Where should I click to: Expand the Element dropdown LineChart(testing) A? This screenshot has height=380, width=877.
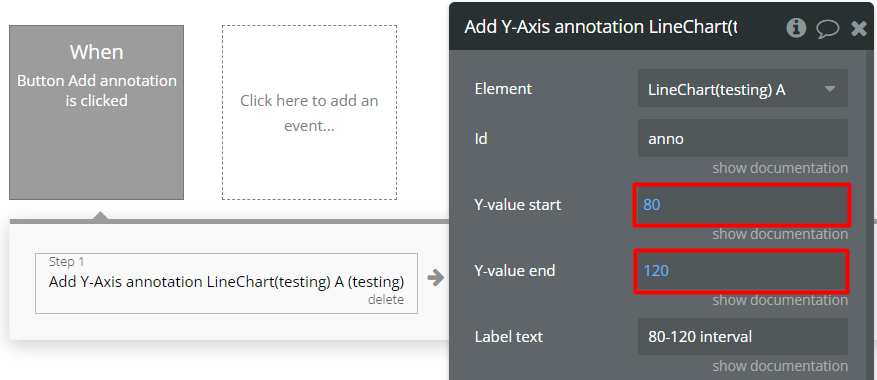click(x=743, y=88)
